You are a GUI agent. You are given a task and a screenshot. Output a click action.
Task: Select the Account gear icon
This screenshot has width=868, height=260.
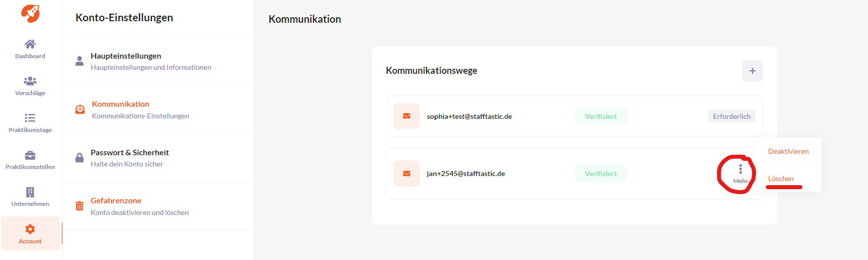[30, 229]
